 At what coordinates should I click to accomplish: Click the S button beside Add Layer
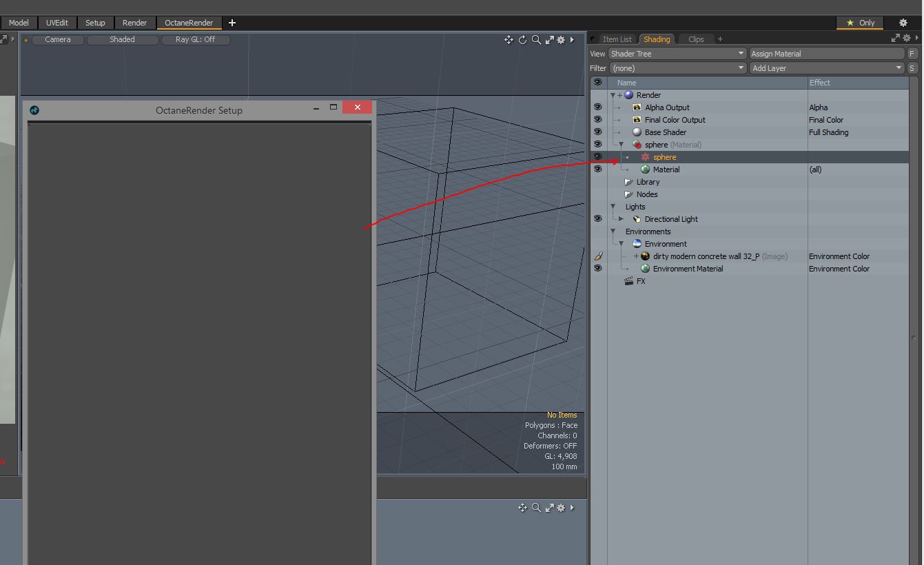(912, 68)
